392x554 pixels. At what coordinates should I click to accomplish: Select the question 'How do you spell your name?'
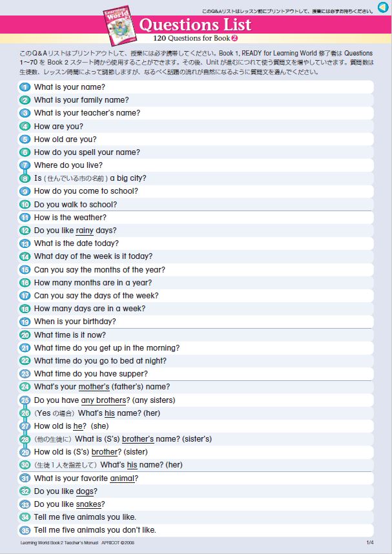tap(87, 152)
